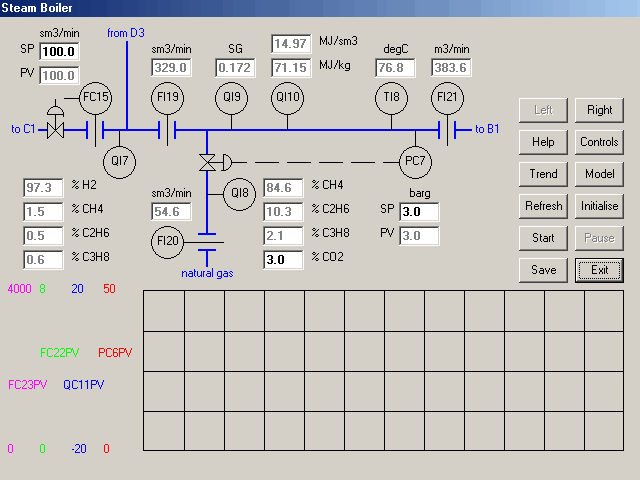The width and height of the screenshot is (640, 480).
Task: Click the PC7 SP pressure field
Action: [418, 212]
